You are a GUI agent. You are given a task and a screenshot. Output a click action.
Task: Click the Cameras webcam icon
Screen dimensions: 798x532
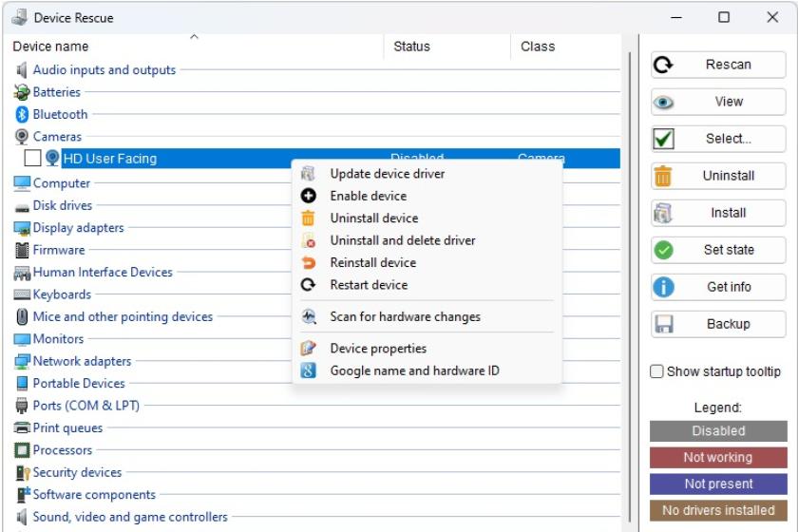pyautogui.click(x=21, y=137)
